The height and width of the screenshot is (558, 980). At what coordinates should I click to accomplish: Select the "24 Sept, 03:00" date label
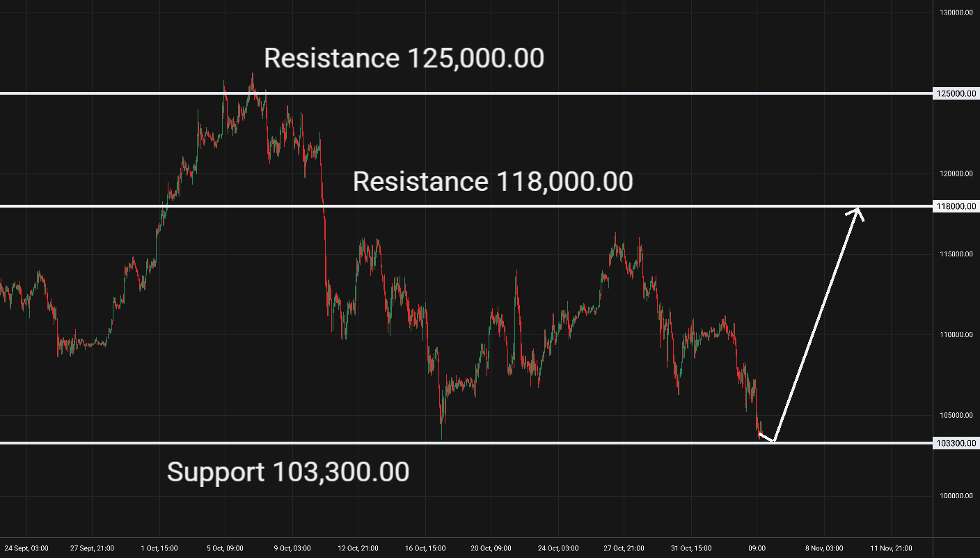[26, 548]
